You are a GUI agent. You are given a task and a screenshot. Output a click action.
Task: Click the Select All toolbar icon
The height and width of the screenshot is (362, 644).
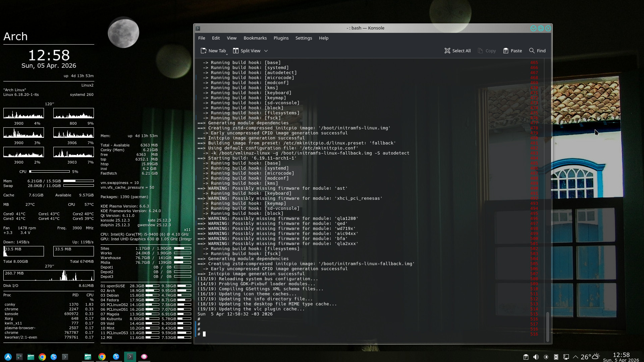(x=447, y=51)
